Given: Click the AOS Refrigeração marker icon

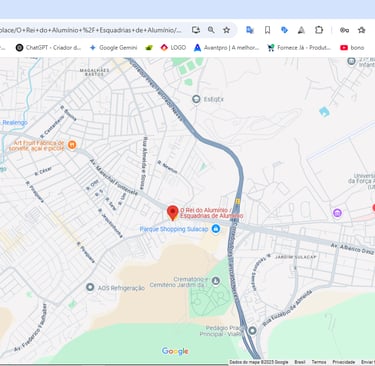Looking at the screenshot, I should tap(90, 287).
